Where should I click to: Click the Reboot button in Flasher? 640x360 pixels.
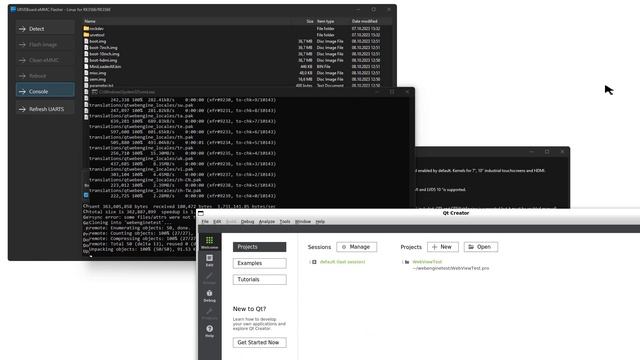coord(45,76)
